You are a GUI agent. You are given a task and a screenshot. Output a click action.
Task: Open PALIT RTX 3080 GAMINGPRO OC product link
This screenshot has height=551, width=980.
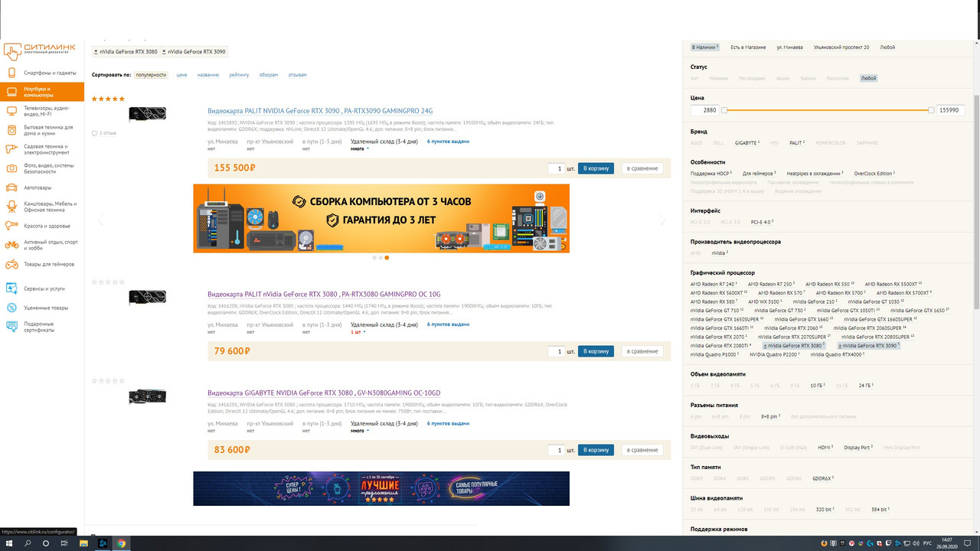pos(324,295)
